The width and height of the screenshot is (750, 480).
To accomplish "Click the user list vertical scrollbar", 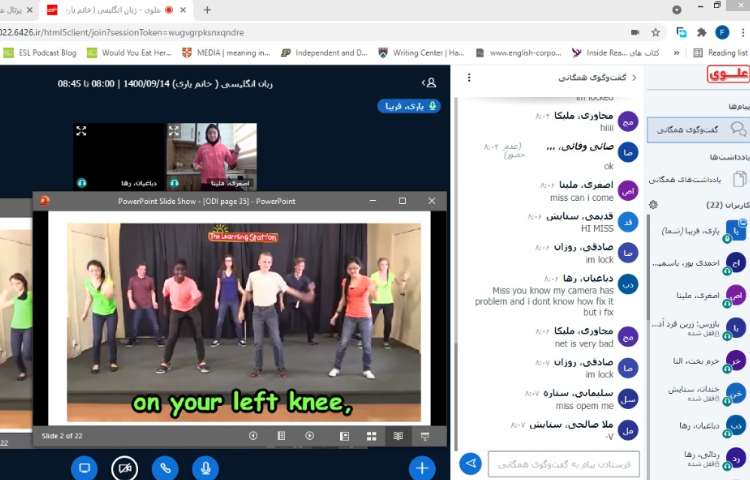I will click(648, 268).
